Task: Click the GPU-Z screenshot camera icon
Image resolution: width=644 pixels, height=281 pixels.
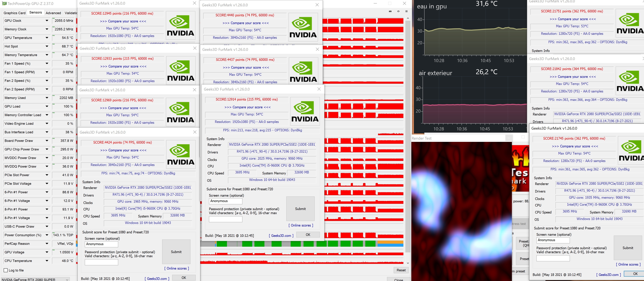Action: [390, 11]
